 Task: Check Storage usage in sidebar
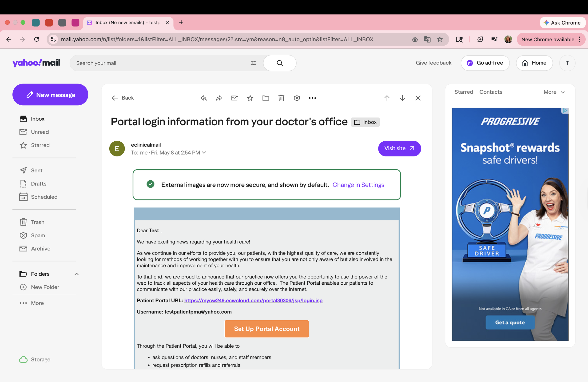[35, 359]
